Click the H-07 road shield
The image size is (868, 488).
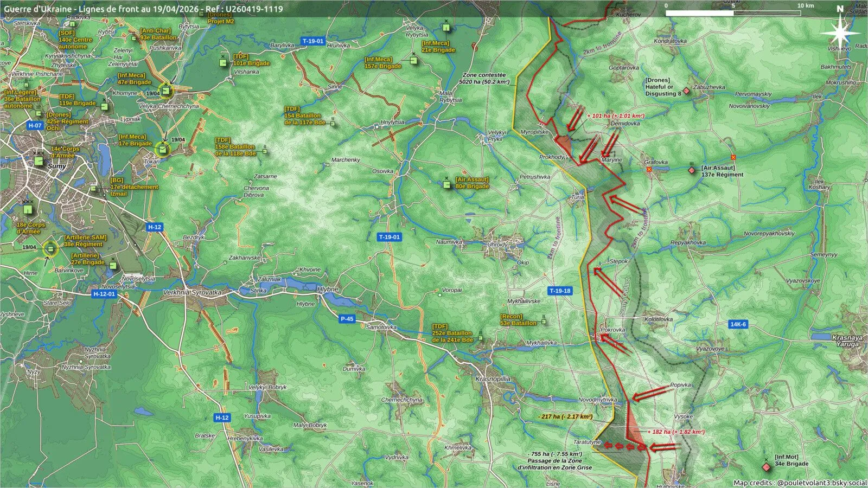35,125
